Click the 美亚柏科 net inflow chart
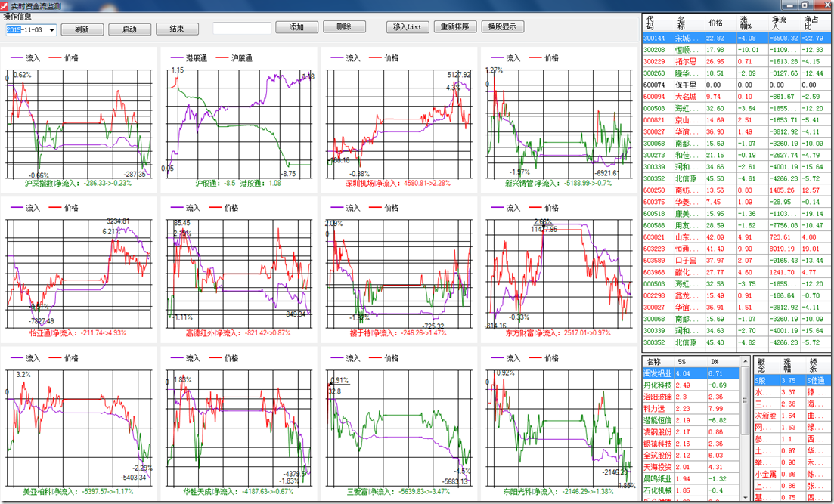The image size is (834, 504). 79,422
